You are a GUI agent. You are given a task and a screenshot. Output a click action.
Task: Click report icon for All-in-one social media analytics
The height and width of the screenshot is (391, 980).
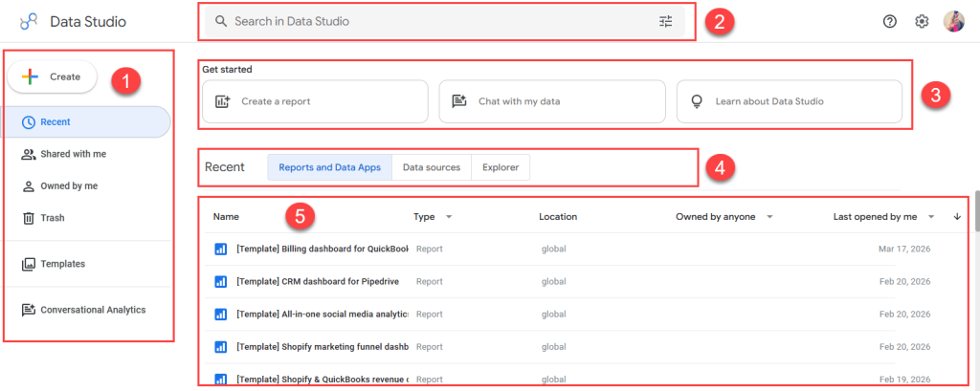pyautogui.click(x=220, y=315)
